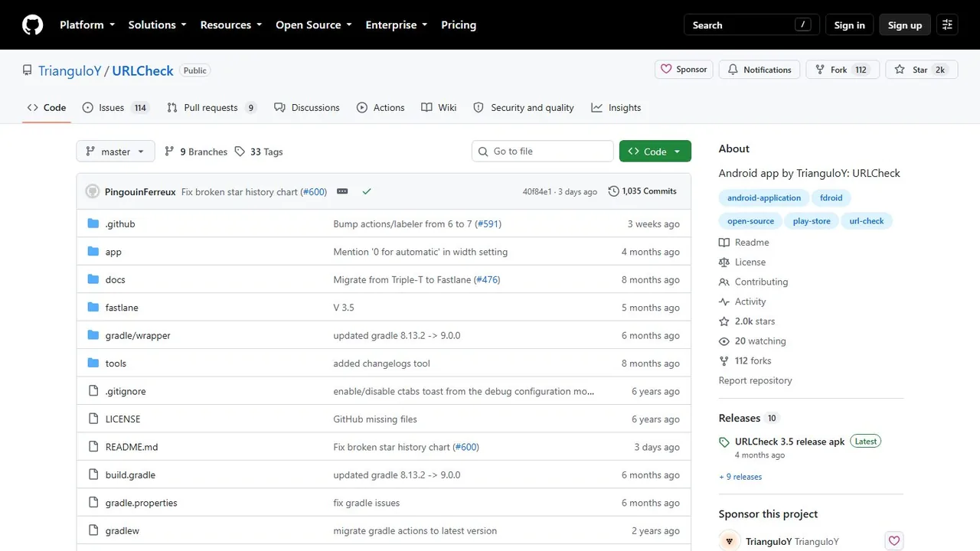Click the Go to file input
Viewport: 980px width, 551px height.
point(543,152)
